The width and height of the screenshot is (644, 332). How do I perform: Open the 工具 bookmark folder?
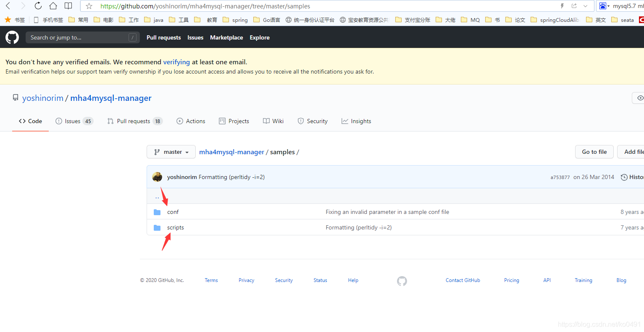[x=179, y=20]
